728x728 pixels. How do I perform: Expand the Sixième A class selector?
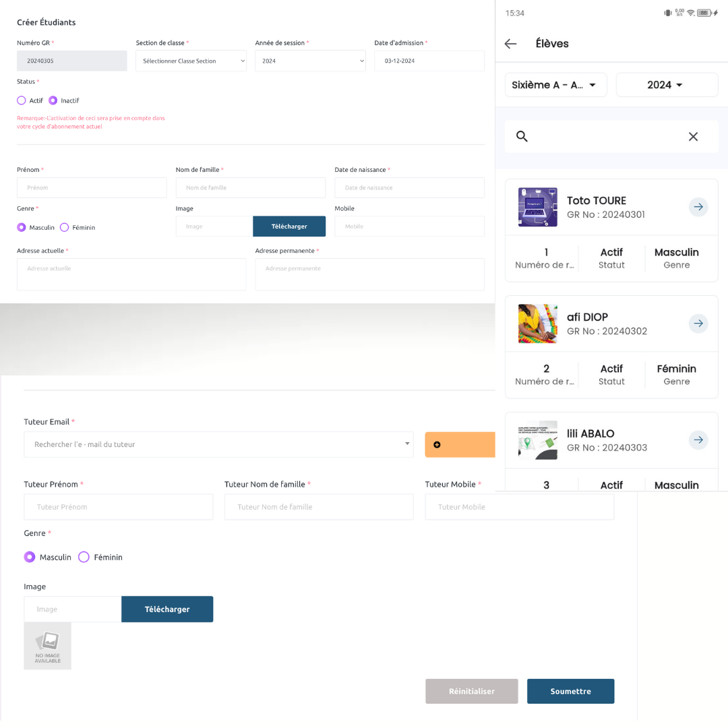[555, 85]
